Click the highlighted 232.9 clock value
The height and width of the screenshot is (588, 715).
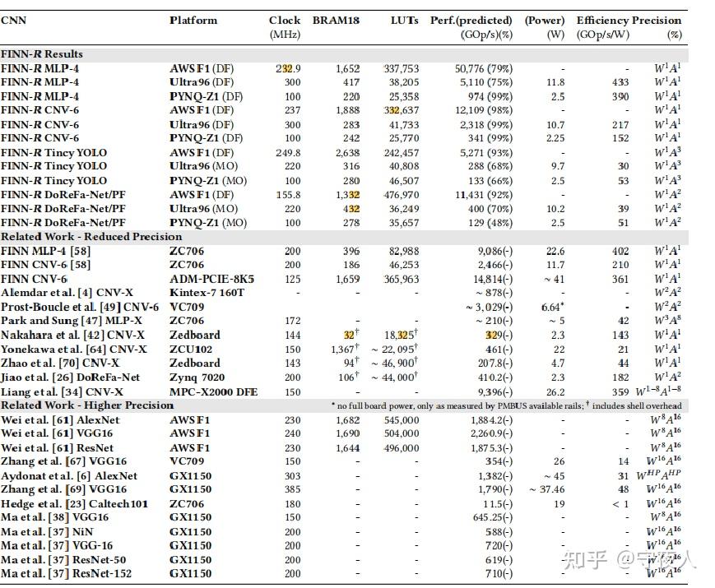[x=288, y=69]
